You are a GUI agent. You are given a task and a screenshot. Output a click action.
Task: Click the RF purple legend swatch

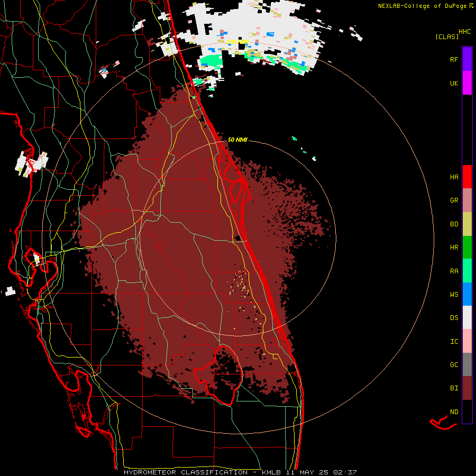coord(467,59)
